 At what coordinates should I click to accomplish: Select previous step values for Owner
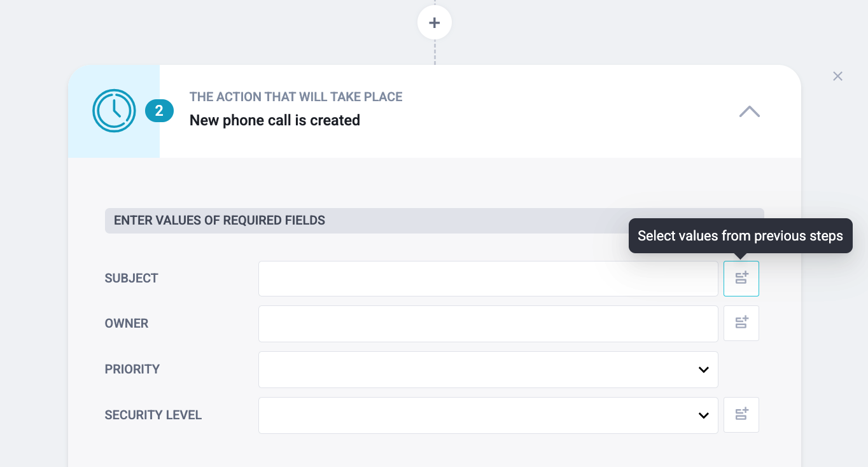741,323
